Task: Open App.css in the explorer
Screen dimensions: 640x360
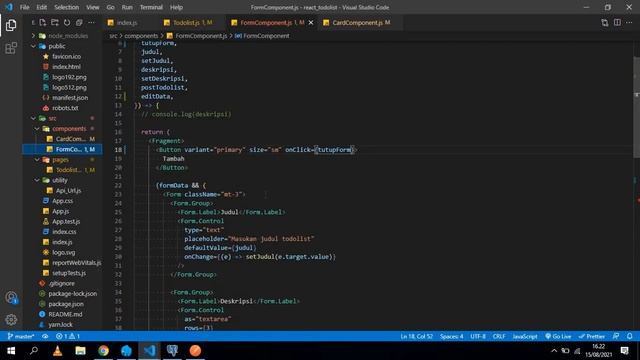Action: coord(62,201)
